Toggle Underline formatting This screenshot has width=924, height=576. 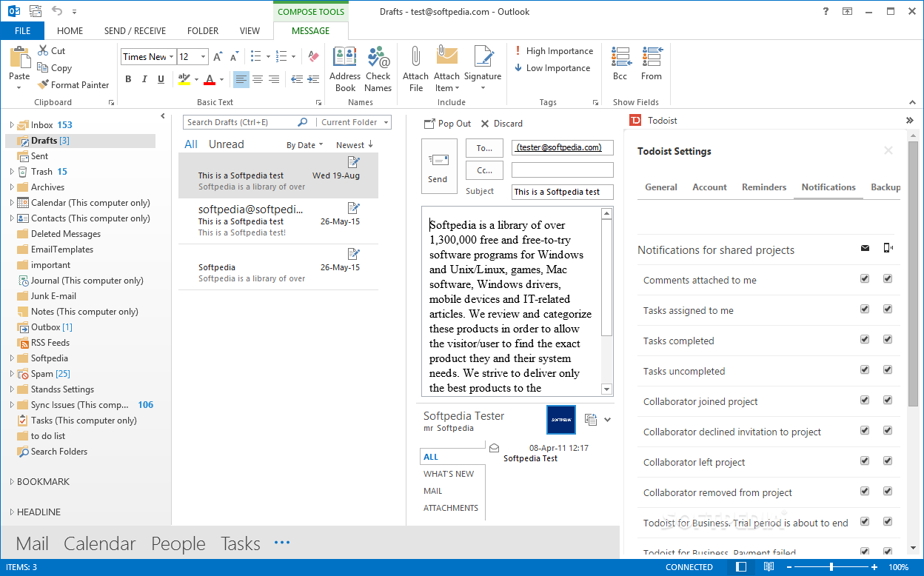[x=161, y=79]
